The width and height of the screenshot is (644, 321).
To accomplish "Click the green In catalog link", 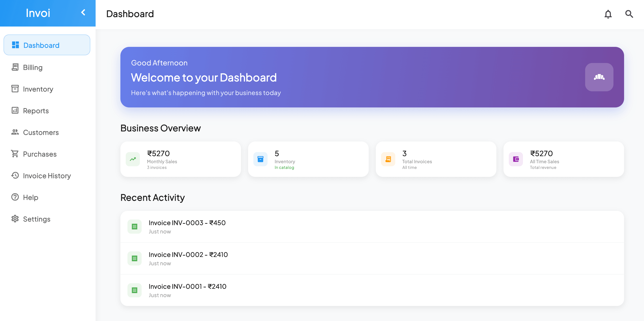I will (284, 168).
